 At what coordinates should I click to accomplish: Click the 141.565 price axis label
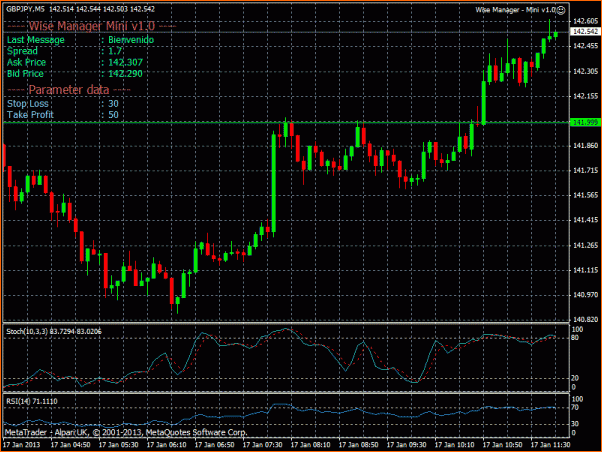coord(585,195)
